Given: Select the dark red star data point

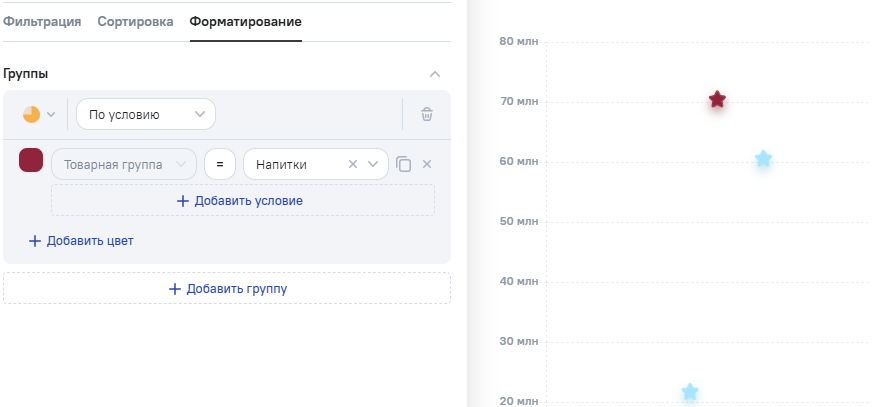Looking at the screenshot, I should [717, 100].
